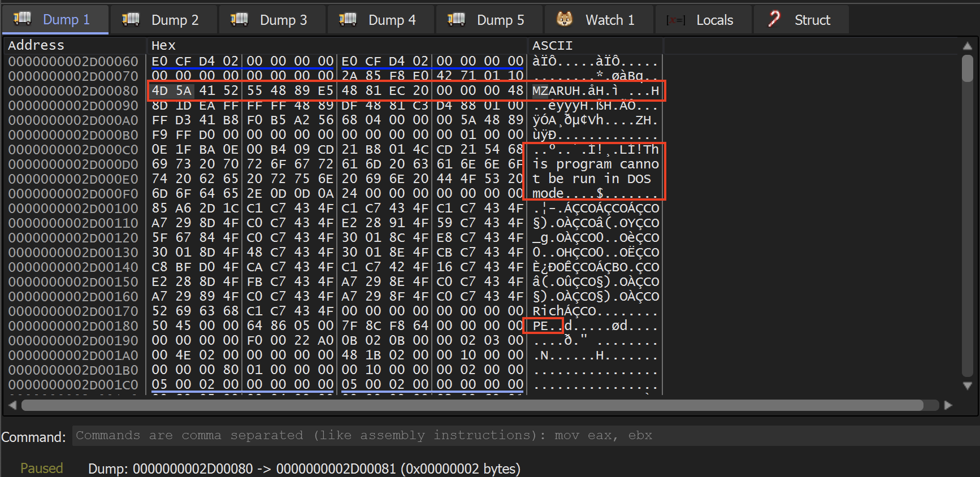Screen dimensions: 980x477
Task: Switch to the Locals tab
Action: point(704,20)
